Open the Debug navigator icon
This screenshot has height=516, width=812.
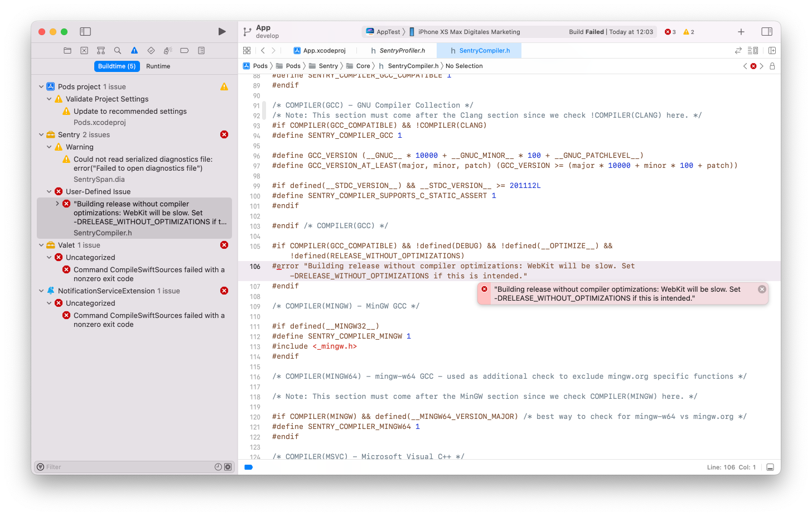(x=167, y=50)
